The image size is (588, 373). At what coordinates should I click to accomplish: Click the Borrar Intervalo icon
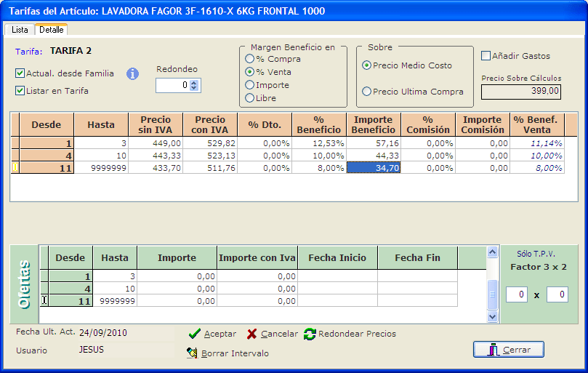(x=193, y=353)
